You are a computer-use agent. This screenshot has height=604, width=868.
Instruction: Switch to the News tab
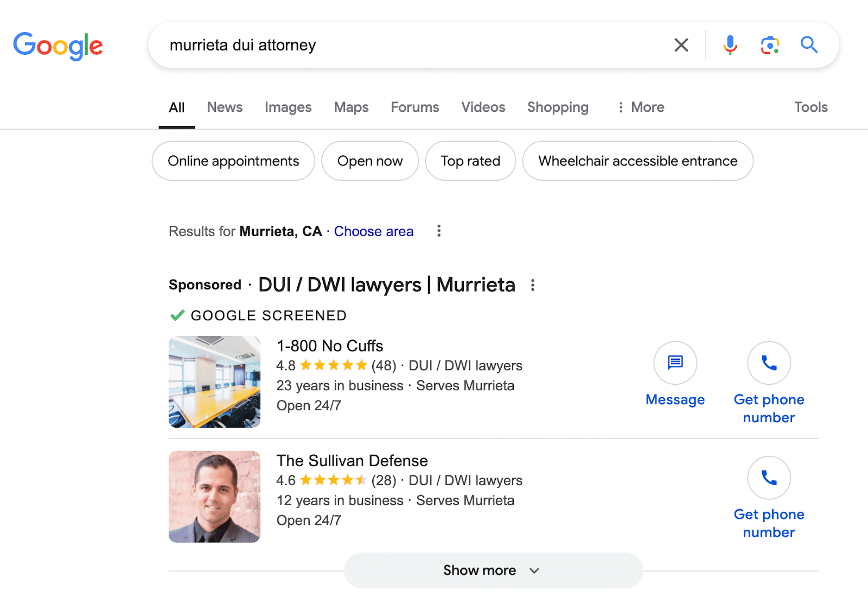click(225, 107)
